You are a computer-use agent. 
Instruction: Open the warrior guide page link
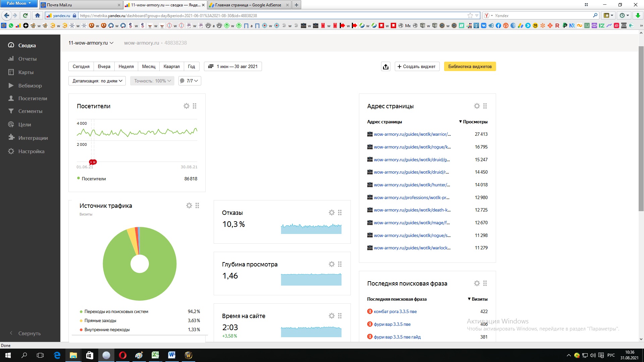[412, 134]
